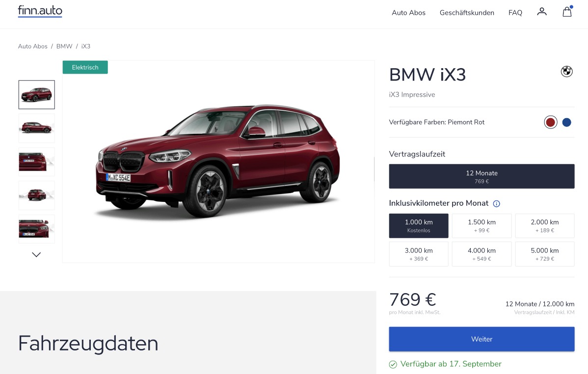
Task: Select the 12 Monate contract term
Action: click(x=481, y=176)
